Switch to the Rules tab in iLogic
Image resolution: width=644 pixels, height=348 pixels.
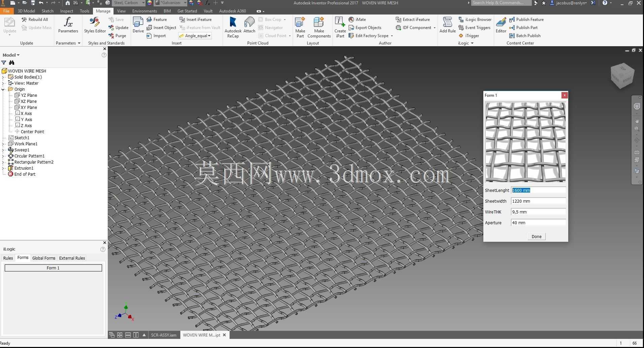click(8, 258)
